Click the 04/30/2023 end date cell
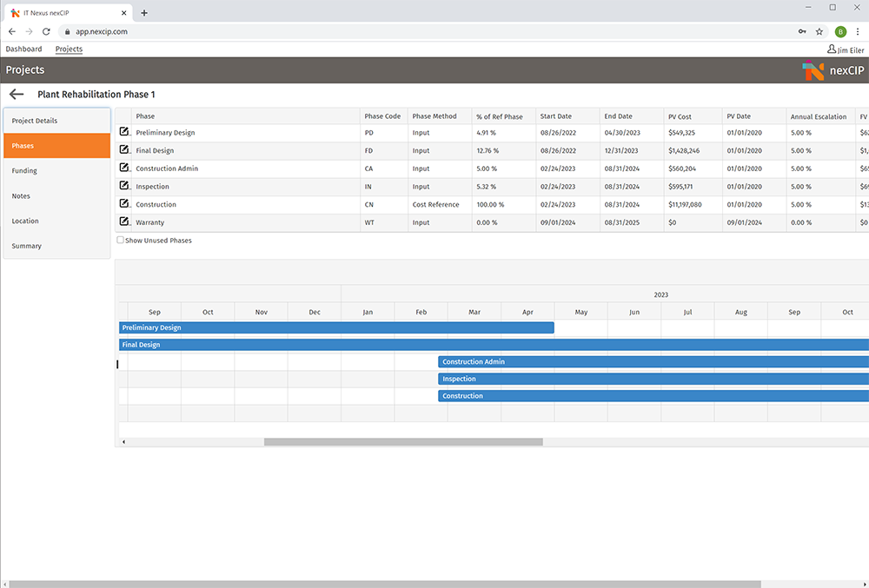The width and height of the screenshot is (869, 588). coord(632,133)
